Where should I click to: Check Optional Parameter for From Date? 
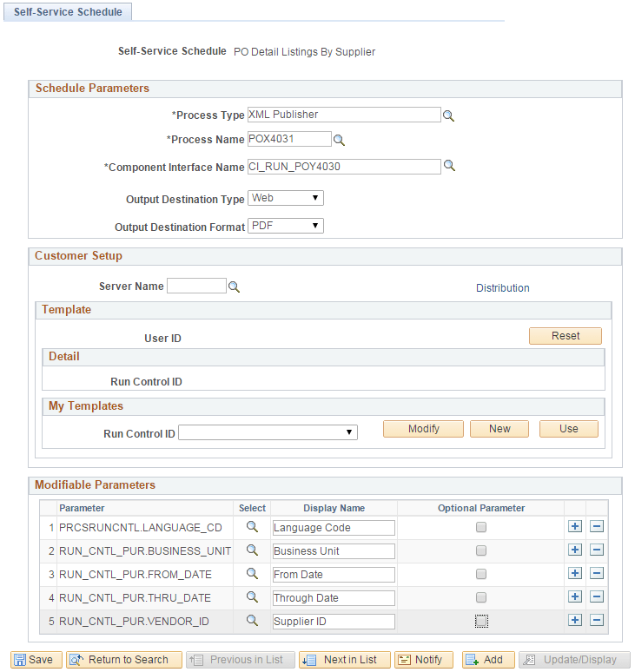(x=481, y=574)
